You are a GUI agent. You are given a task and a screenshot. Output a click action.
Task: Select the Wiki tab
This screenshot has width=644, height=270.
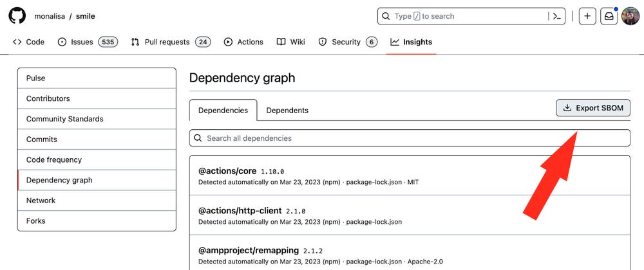[x=291, y=42]
